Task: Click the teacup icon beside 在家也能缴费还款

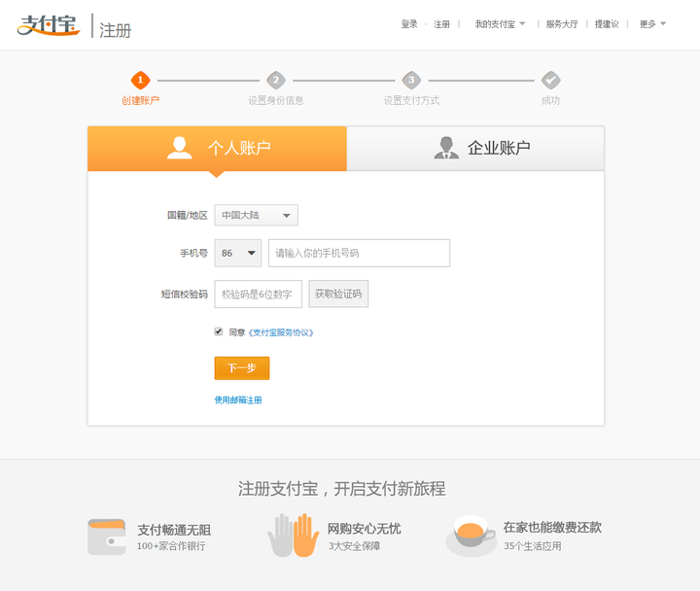Action: 471,536
